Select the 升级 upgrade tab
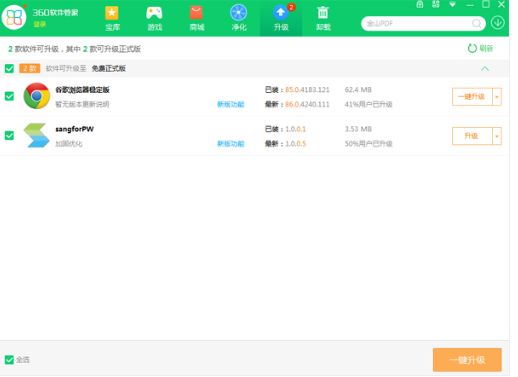Viewport: 518px width, 377px height. pyautogui.click(x=281, y=18)
